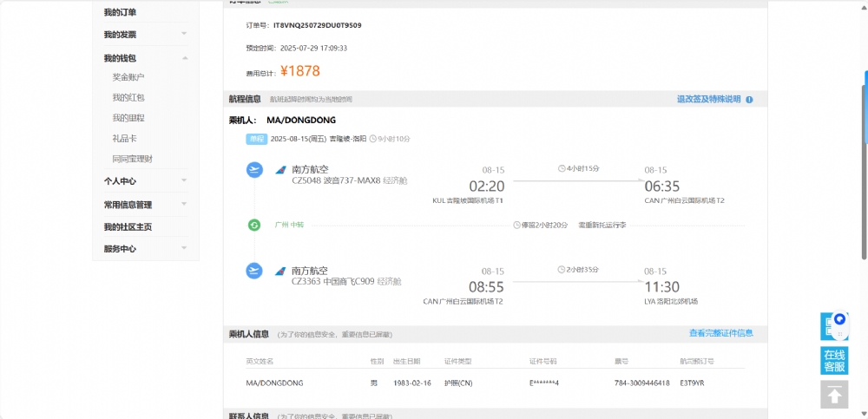This screenshot has width=868, height=419.
Task: Open 在线客服 online customer service
Action: [834, 361]
